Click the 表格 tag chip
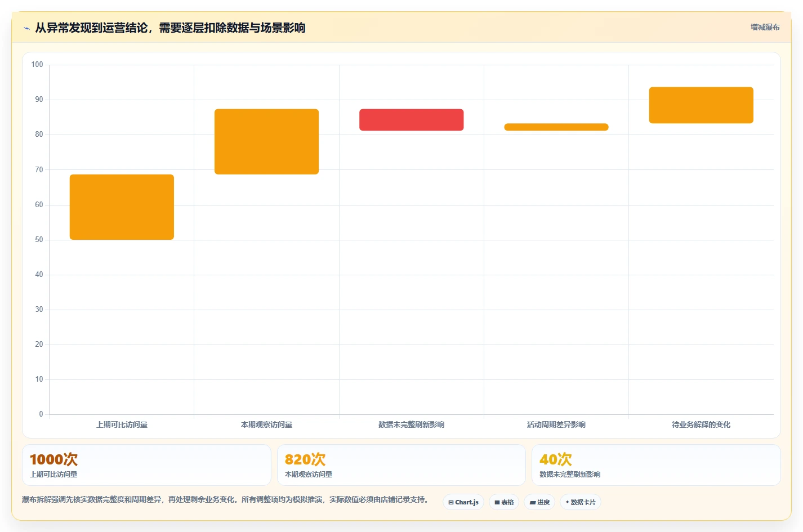Image resolution: width=803 pixels, height=532 pixels. [504, 502]
